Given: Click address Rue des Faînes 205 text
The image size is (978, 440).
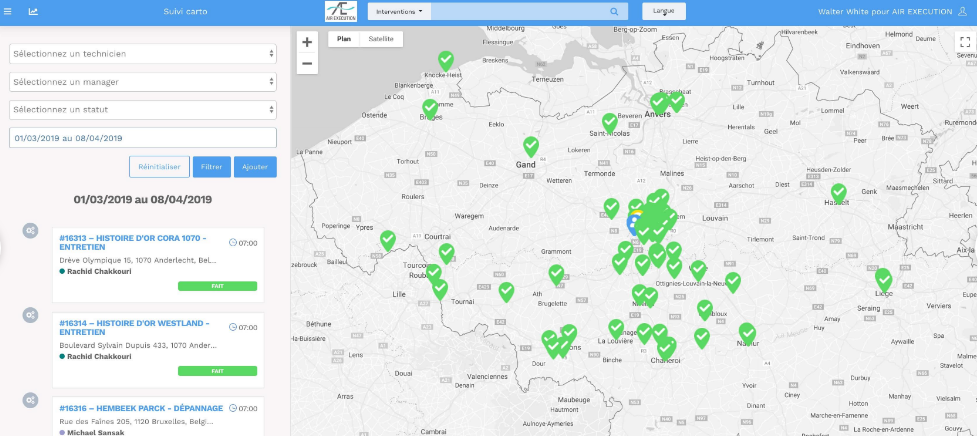Looking at the screenshot, I should (138, 421).
